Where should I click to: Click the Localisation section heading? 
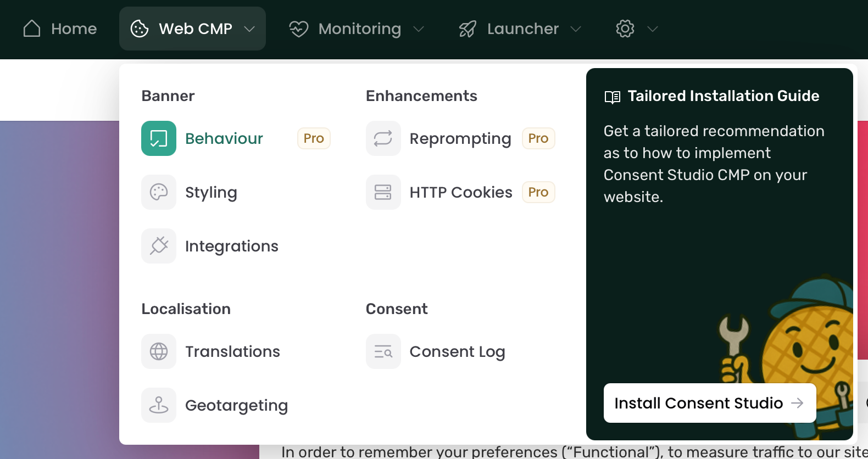tap(186, 309)
